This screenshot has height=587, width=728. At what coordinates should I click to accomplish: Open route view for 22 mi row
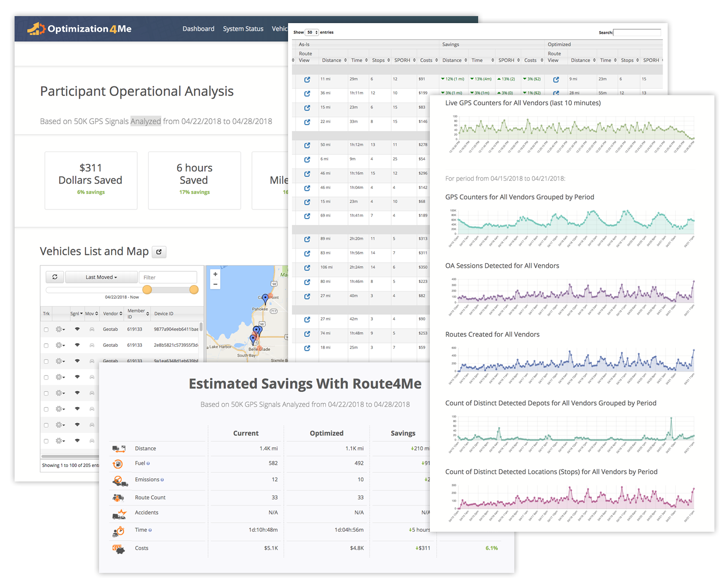[307, 122]
